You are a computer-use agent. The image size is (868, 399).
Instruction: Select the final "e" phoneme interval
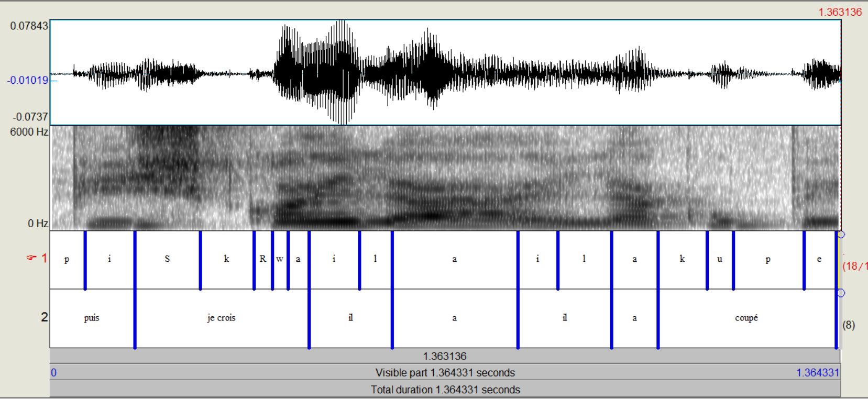click(819, 259)
